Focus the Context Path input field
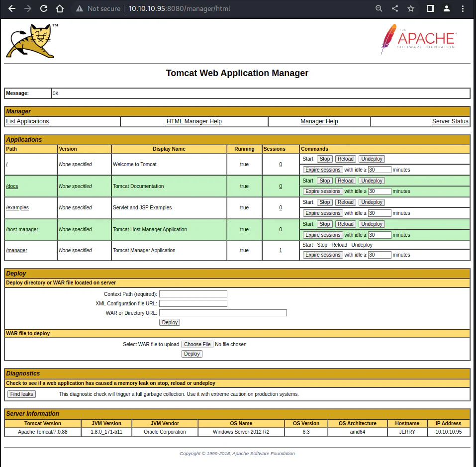 tap(193, 294)
